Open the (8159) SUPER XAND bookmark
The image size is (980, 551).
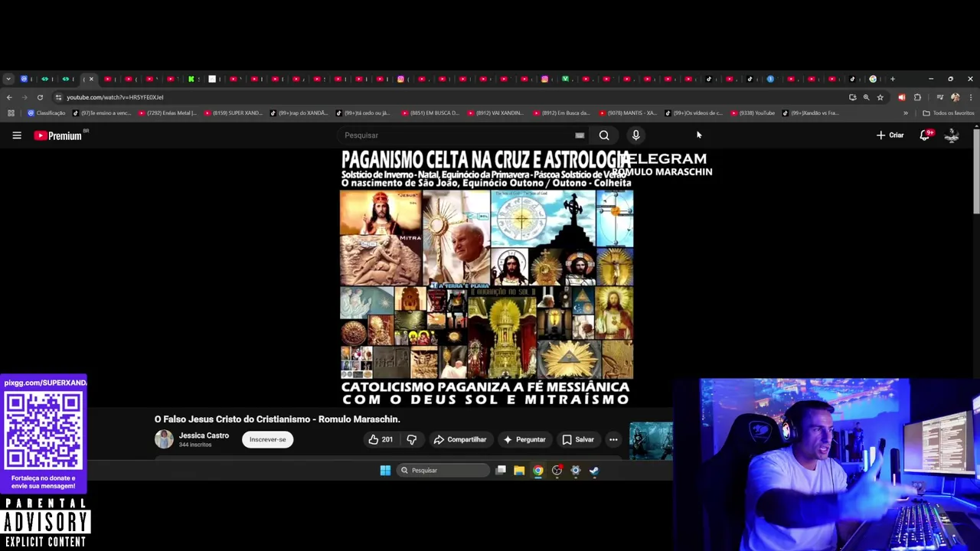(234, 113)
